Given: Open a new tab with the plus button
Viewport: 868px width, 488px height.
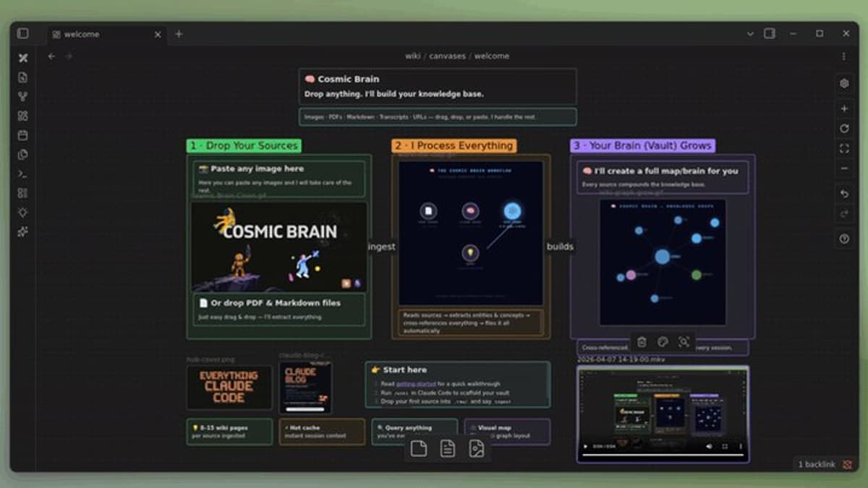Looking at the screenshot, I should [x=179, y=34].
